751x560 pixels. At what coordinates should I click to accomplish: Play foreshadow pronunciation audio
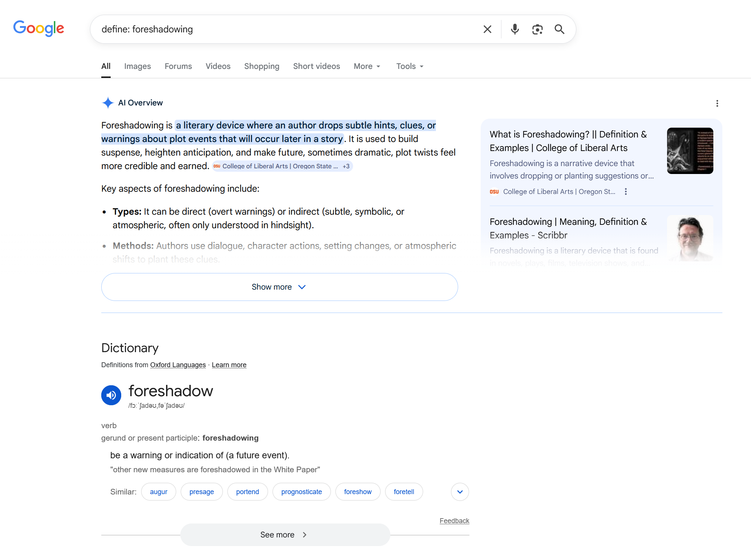coord(111,395)
